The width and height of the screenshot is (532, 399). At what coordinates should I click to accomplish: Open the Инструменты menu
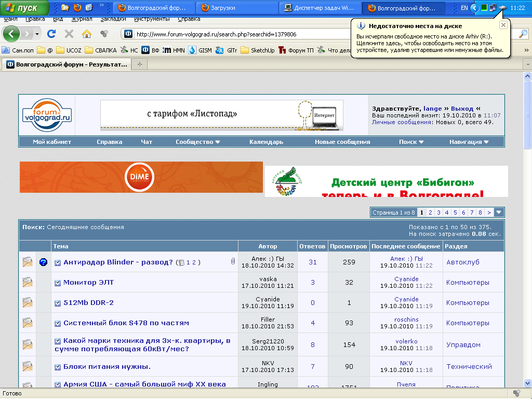pos(151,19)
